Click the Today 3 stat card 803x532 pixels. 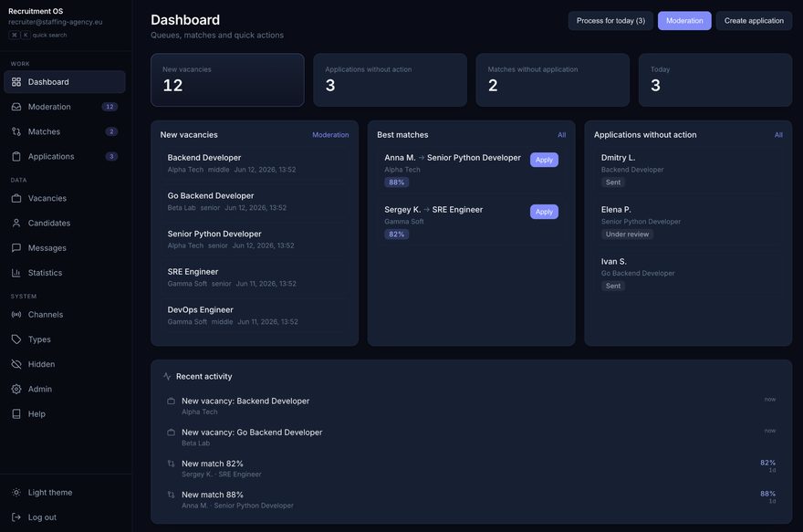715,80
